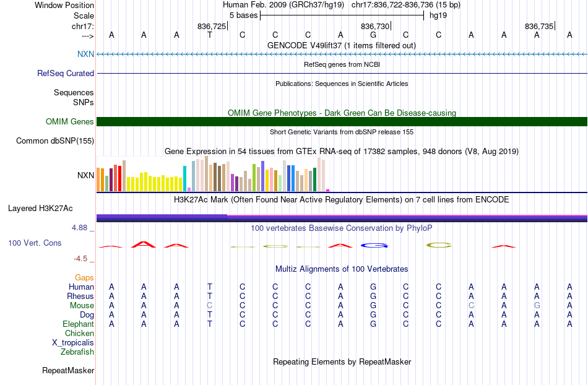This screenshot has height=385, width=588.
Task: Click the Window Position label
Action: [x=64, y=5]
